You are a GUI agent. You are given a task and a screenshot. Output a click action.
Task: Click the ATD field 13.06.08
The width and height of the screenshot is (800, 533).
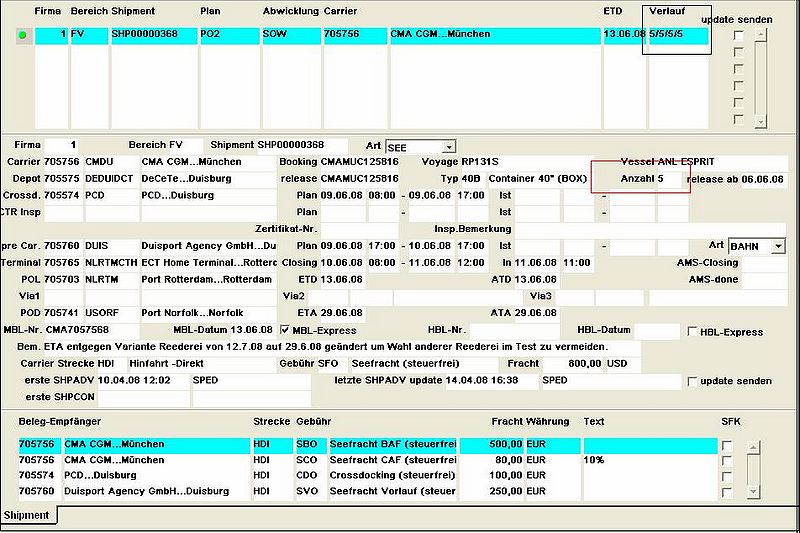536,280
